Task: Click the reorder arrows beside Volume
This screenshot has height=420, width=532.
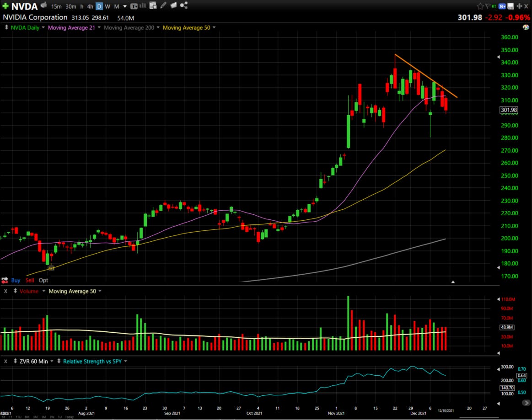Action: (15, 291)
